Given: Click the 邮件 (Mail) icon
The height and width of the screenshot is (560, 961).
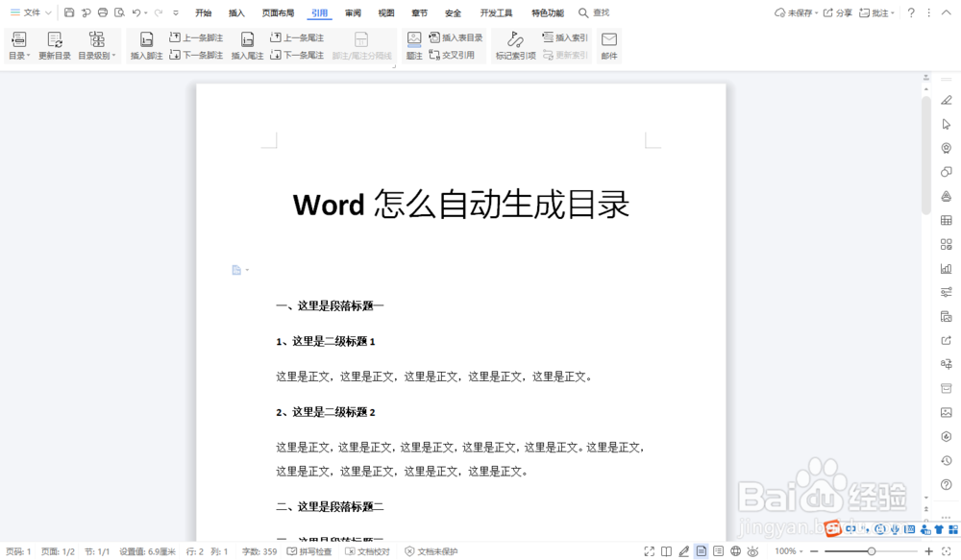Looking at the screenshot, I should pyautogui.click(x=609, y=45).
